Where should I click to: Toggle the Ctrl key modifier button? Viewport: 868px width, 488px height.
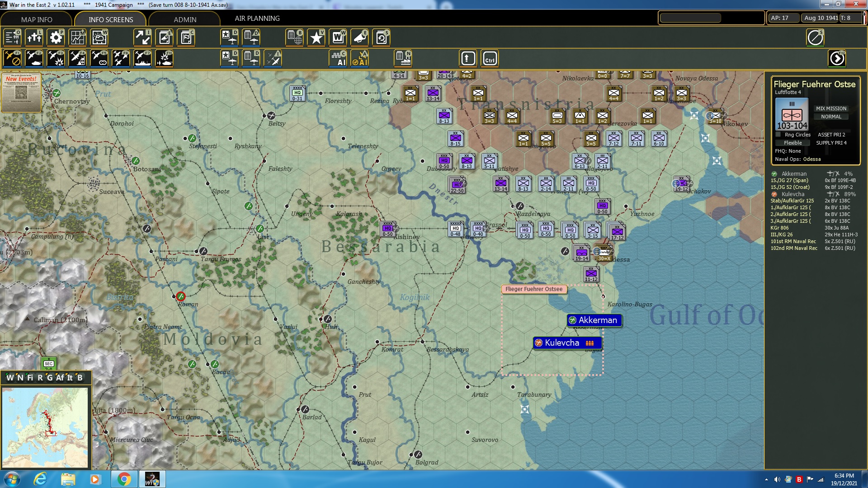click(x=490, y=59)
